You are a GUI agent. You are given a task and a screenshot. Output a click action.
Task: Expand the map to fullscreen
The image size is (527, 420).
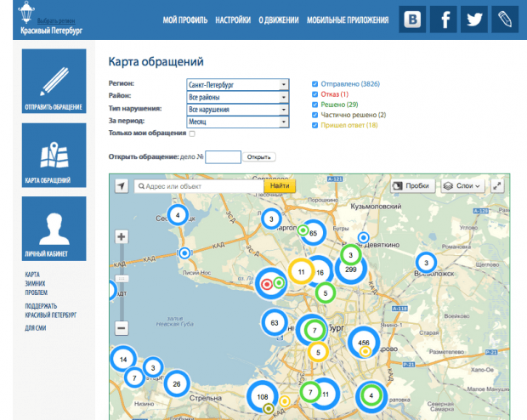point(497,185)
